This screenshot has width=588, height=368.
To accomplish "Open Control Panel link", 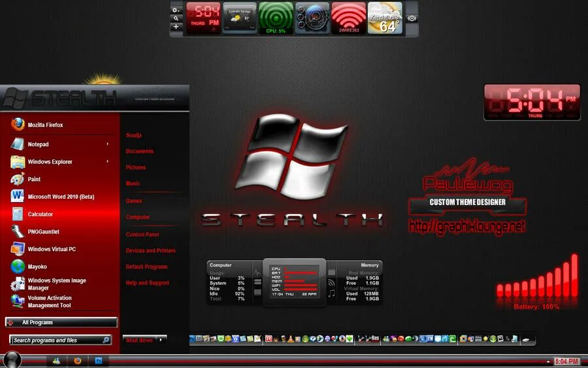I will point(142,235).
